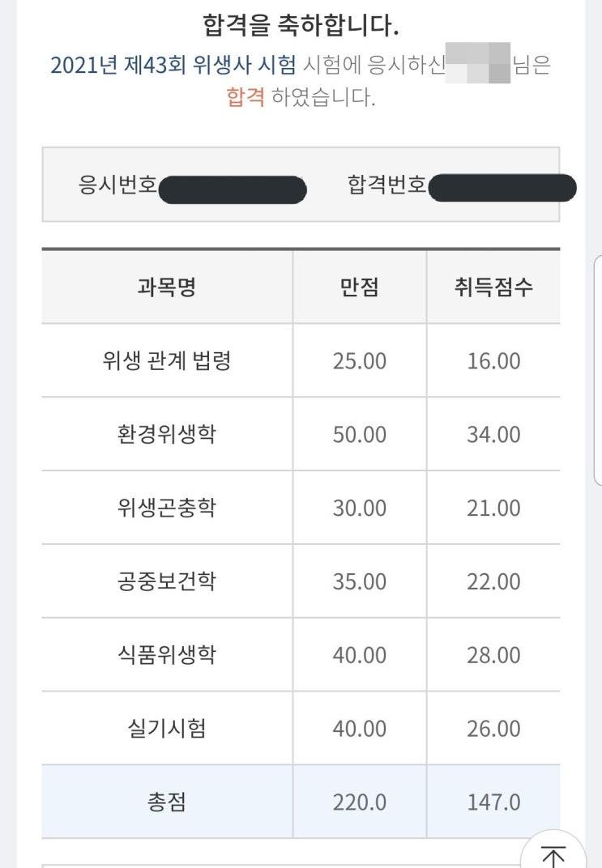
Task: Click the 만점 column header
Action: point(359,287)
